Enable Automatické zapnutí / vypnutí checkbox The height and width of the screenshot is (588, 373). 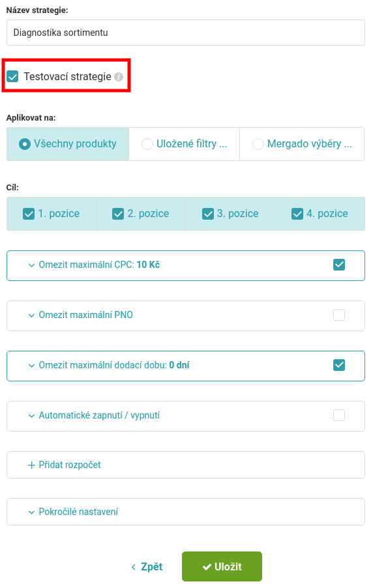(x=339, y=415)
